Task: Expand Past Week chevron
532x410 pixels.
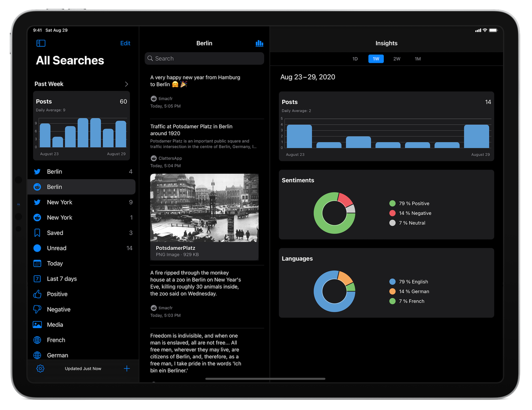Action: [x=126, y=84]
